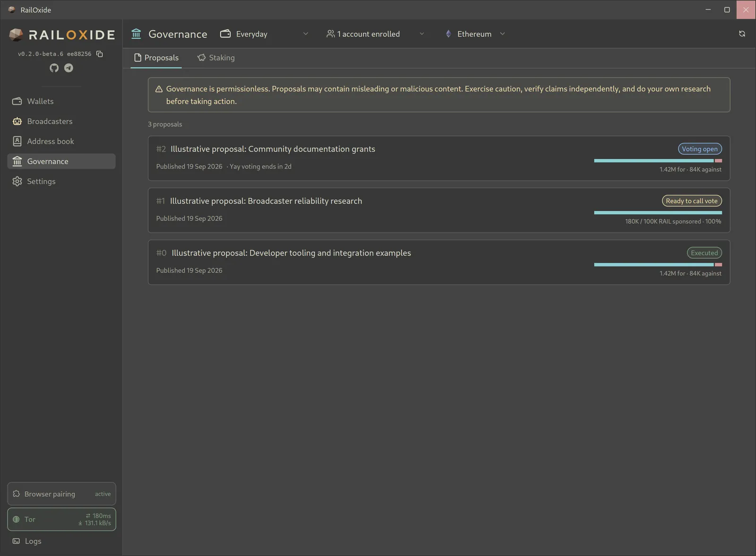The width and height of the screenshot is (756, 556).
Task: Open Broadcasters in the sidebar
Action: pos(61,122)
